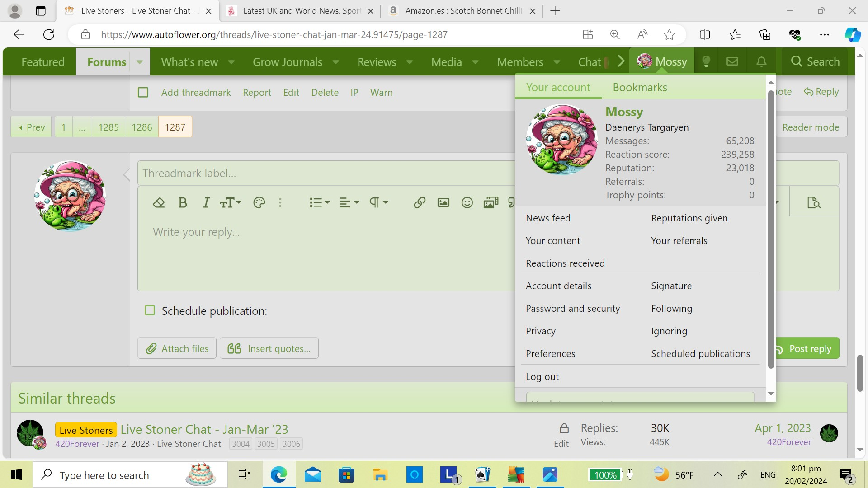Insert a link with chain icon

click(420, 203)
